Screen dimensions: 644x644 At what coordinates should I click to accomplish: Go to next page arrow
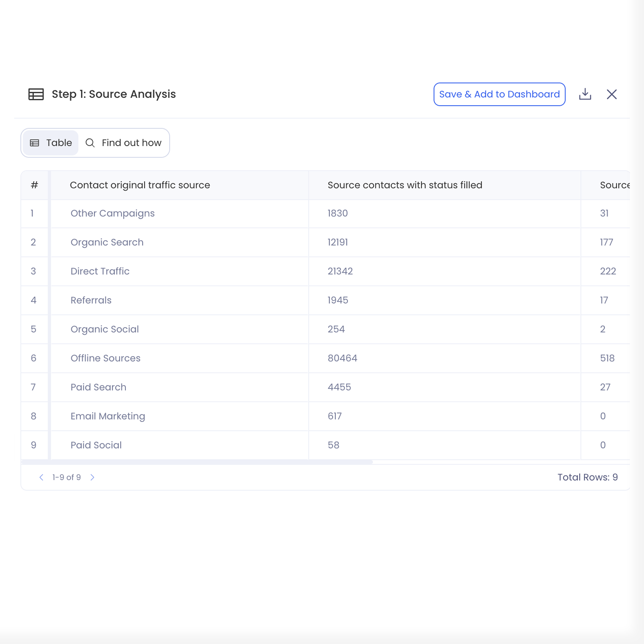click(x=92, y=477)
